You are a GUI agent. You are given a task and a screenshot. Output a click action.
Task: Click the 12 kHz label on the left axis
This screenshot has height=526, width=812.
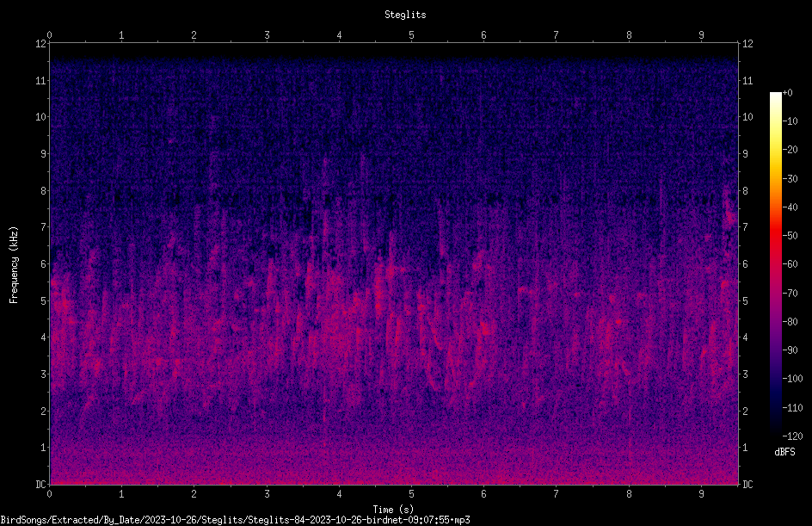[x=41, y=44]
